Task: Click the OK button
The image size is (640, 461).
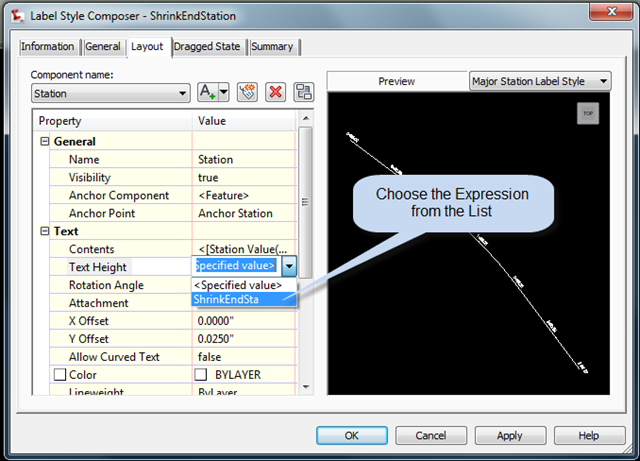Action: (352, 436)
